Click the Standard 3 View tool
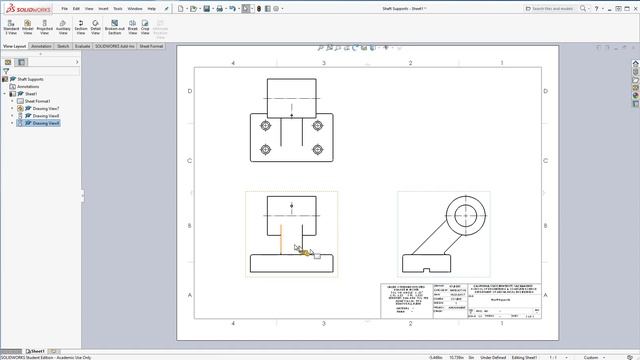 pyautogui.click(x=11, y=27)
